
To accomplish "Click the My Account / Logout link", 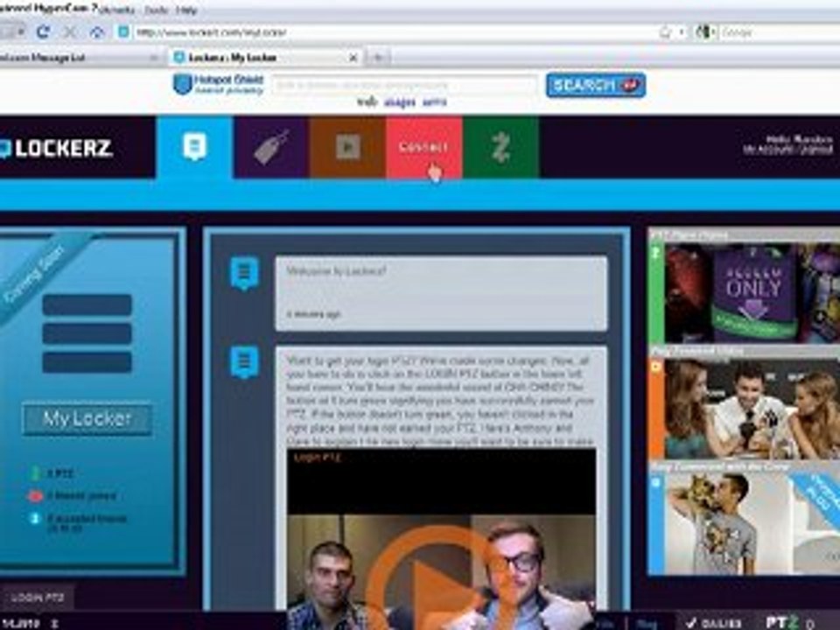I will coord(787,150).
